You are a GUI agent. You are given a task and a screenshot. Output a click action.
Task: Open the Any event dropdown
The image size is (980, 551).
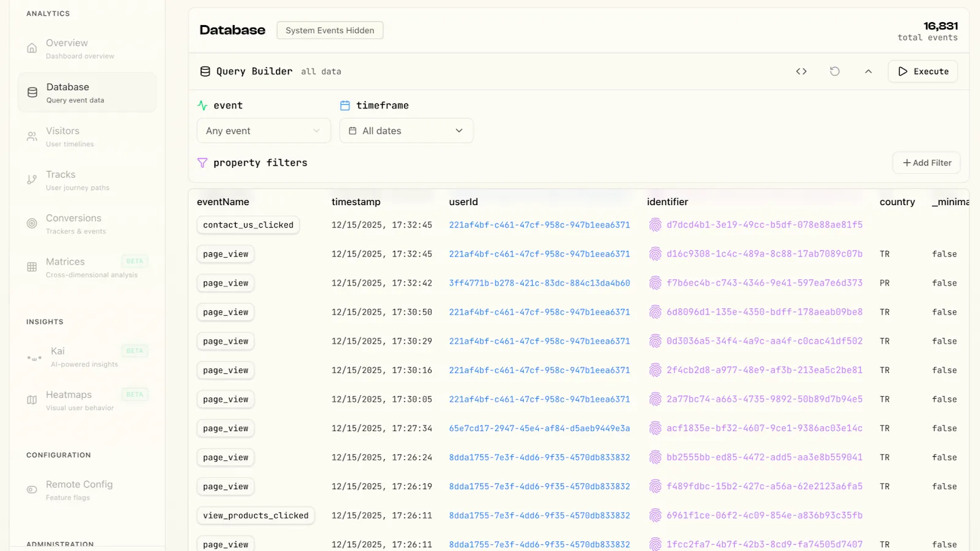[x=263, y=131]
